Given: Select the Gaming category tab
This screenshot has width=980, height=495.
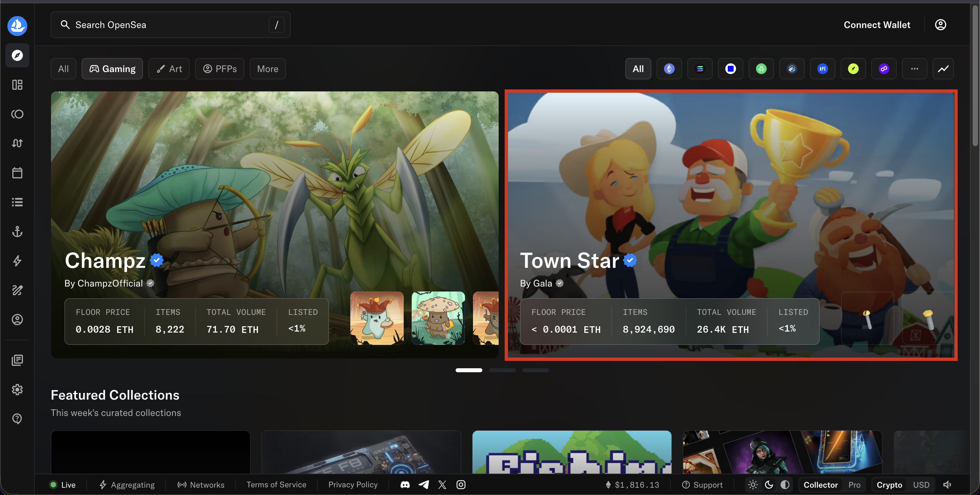Looking at the screenshot, I should 112,69.
